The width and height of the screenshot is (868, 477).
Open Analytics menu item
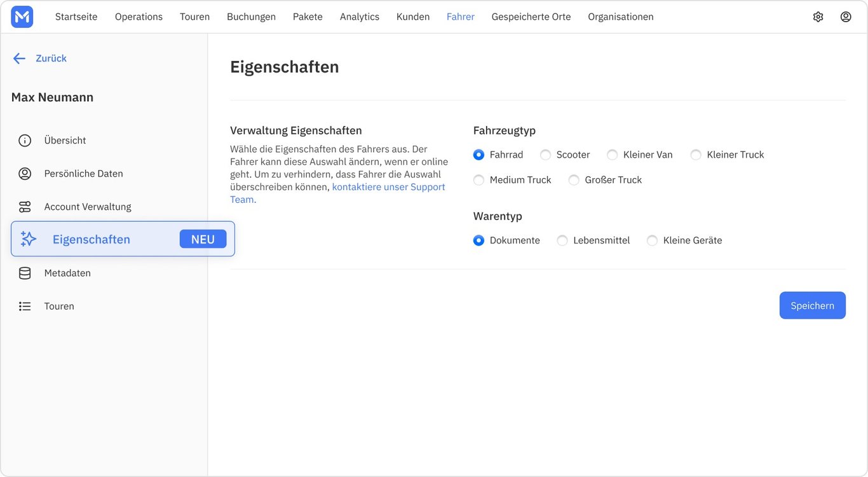click(360, 17)
